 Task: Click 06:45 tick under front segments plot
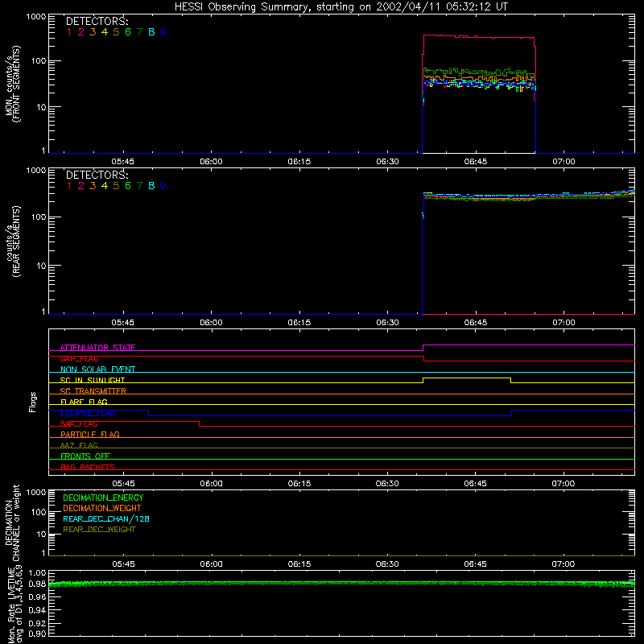click(x=476, y=162)
